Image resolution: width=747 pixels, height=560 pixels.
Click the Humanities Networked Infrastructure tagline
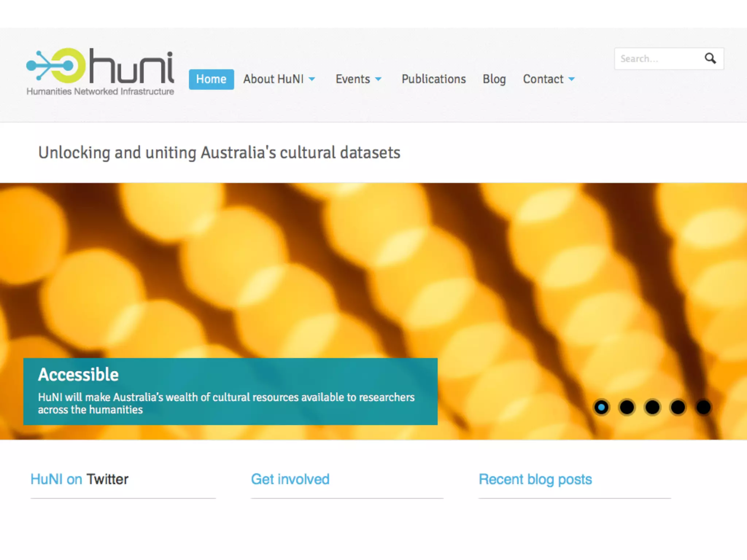100,92
